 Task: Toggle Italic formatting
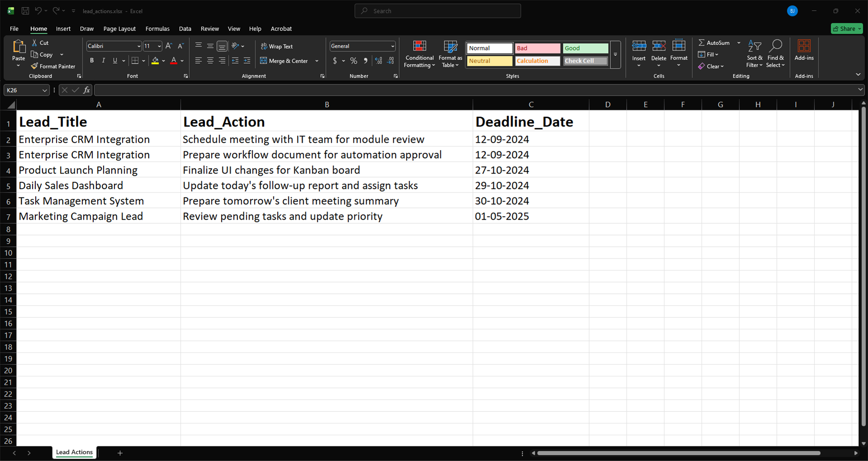(x=104, y=61)
